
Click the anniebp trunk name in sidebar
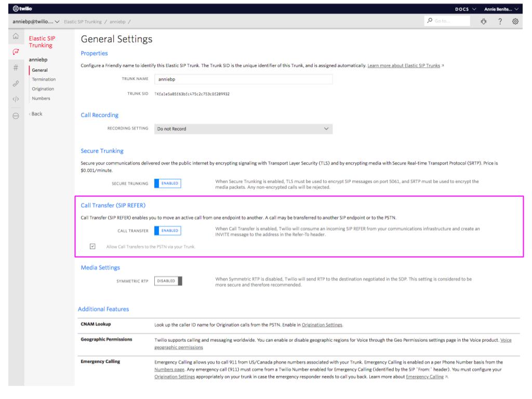[x=38, y=60]
